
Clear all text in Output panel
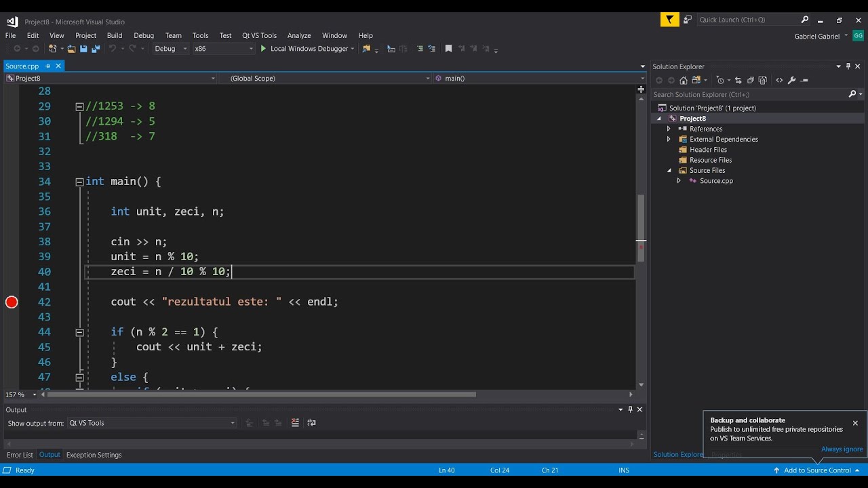click(x=296, y=423)
